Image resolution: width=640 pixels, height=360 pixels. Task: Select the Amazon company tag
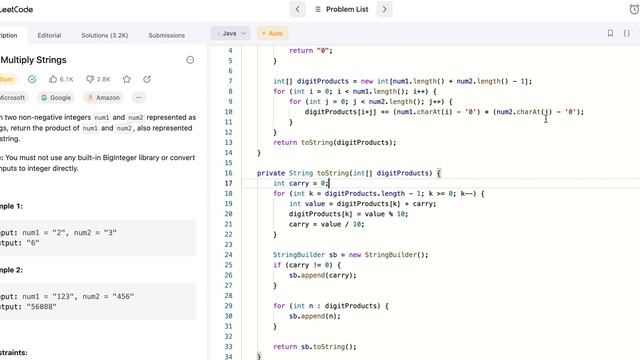[x=103, y=98]
